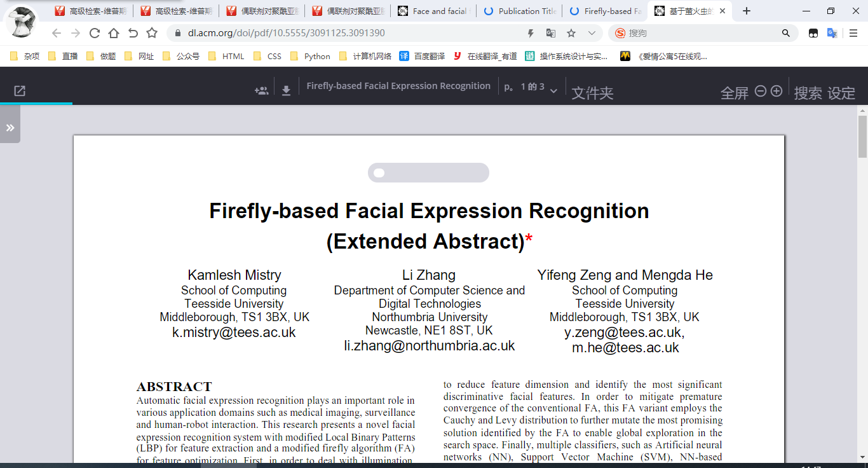Expand the address bar dropdown arrow
The image size is (868, 468).
(x=592, y=33)
